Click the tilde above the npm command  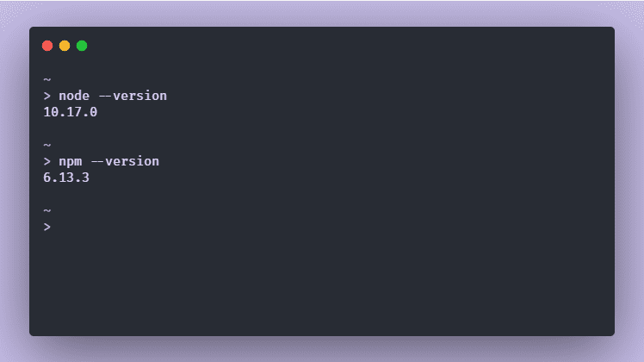tap(47, 145)
